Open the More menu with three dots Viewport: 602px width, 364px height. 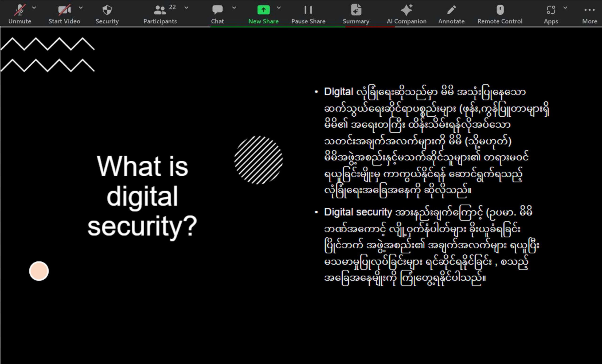589,10
